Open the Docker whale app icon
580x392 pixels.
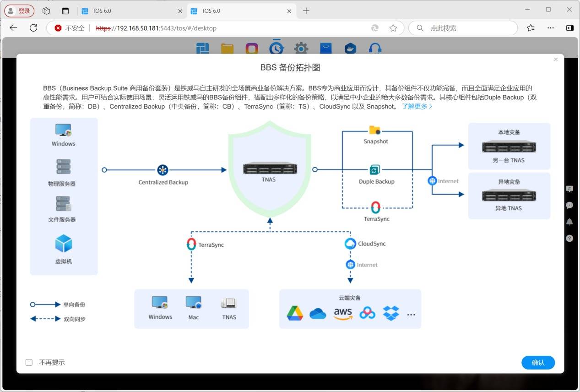coord(350,49)
